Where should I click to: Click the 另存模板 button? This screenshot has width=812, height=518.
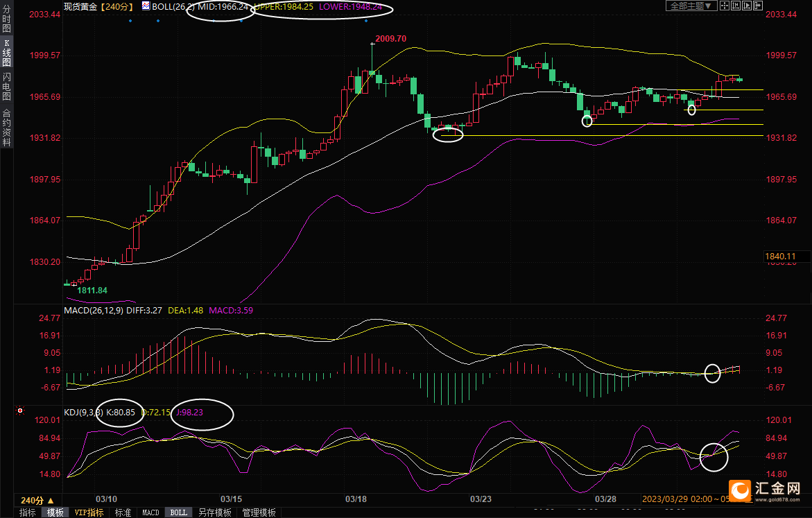pos(215,512)
